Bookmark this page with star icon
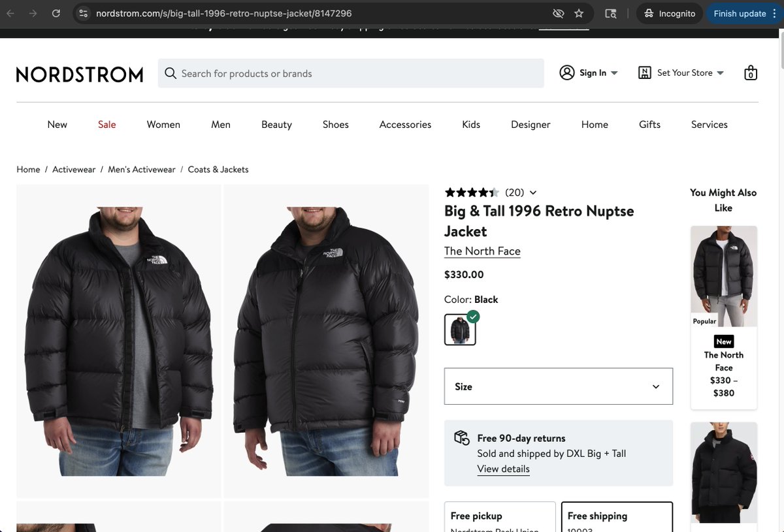This screenshot has height=532, width=784. 579,13
